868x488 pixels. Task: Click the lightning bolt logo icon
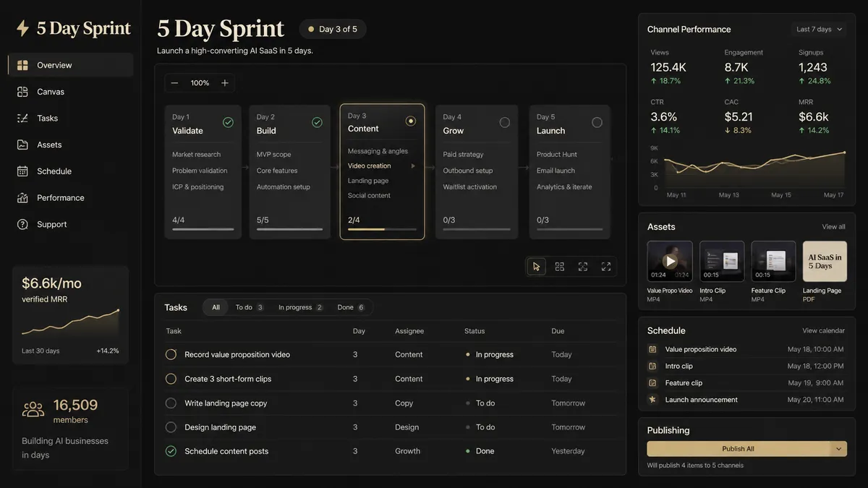click(x=22, y=28)
